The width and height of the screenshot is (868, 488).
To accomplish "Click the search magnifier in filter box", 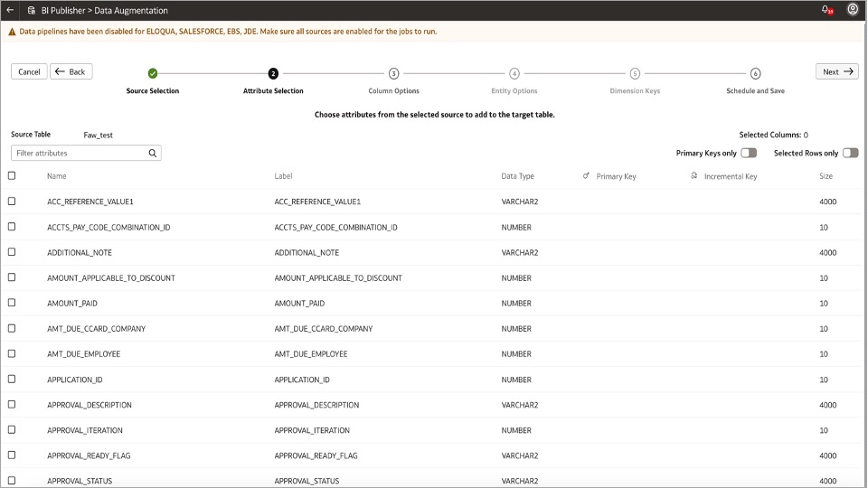I will [152, 154].
